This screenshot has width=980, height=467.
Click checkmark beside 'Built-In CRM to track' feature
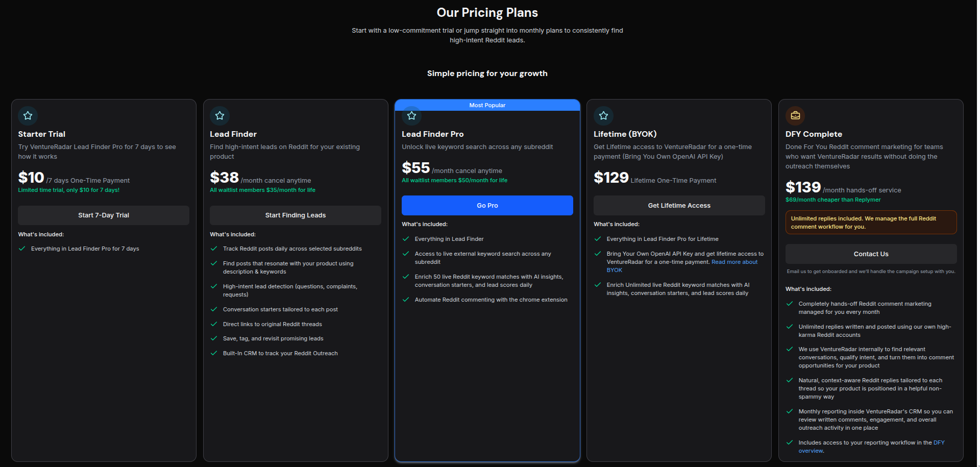point(214,353)
